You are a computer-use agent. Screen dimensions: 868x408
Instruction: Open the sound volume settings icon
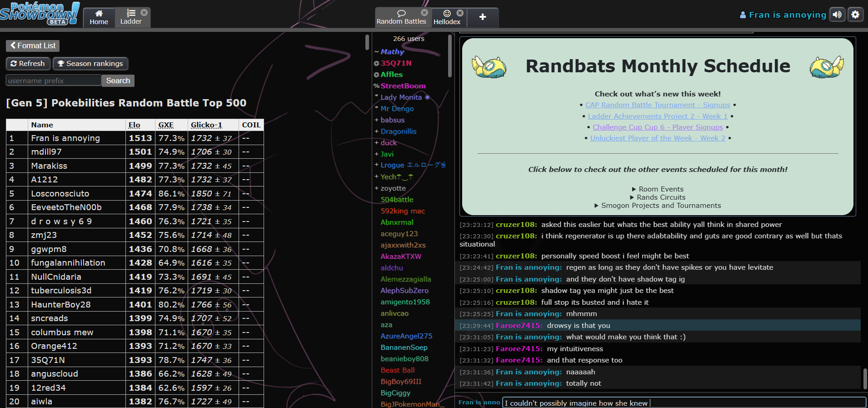tap(837, 15)
